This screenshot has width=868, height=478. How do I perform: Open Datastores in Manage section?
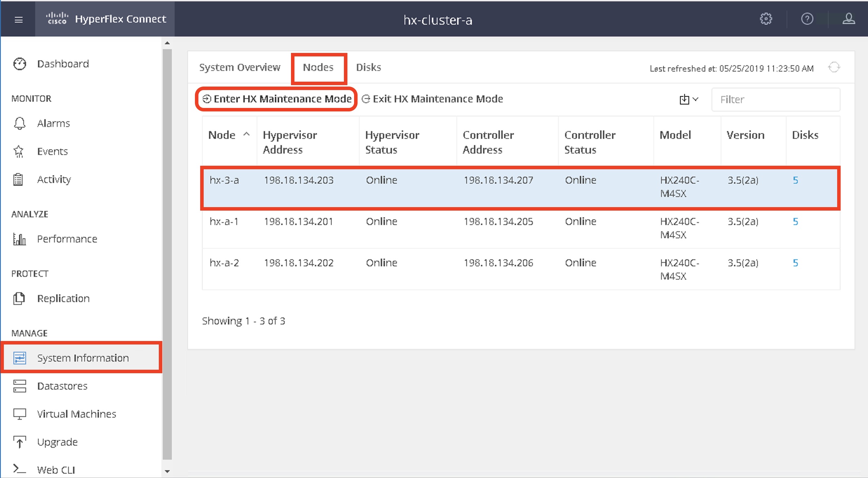tap(62, 386)
